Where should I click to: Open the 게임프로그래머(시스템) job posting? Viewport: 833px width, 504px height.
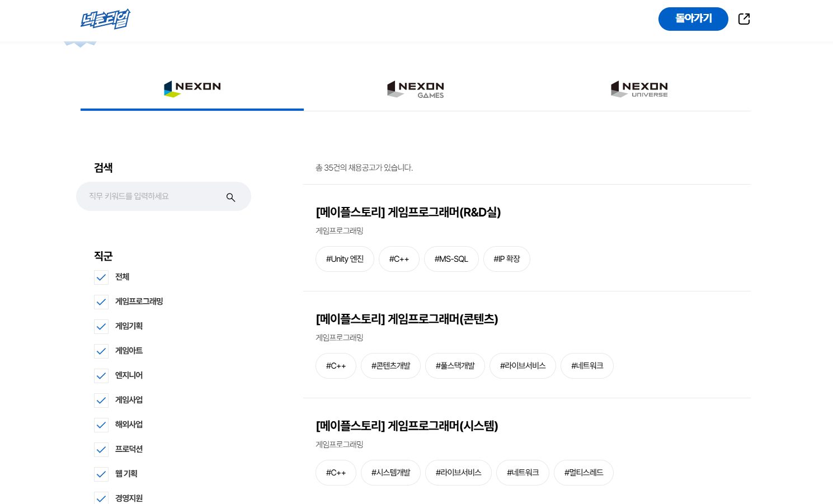pos(407,426)
